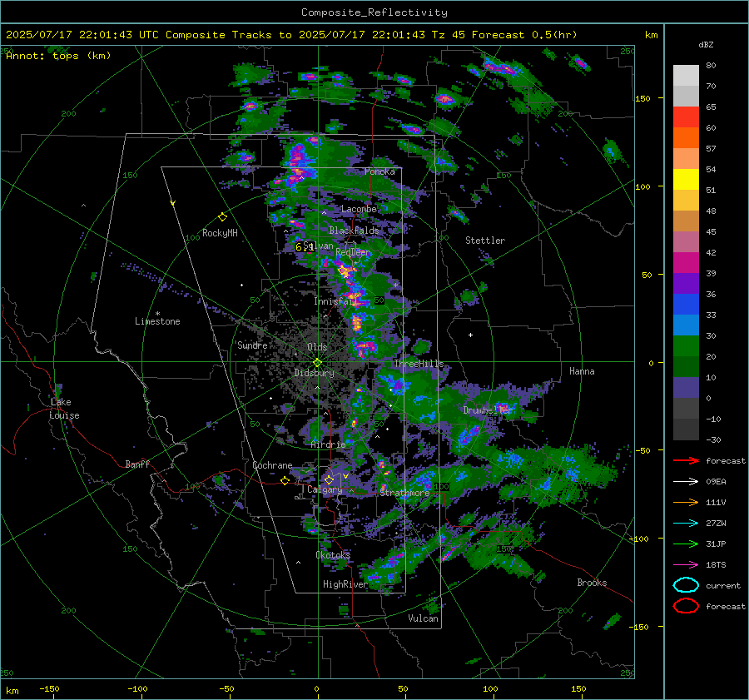Click the Didsbury town label
The width and height of the screenshot is (749, 700).
[x=314, y=373]
